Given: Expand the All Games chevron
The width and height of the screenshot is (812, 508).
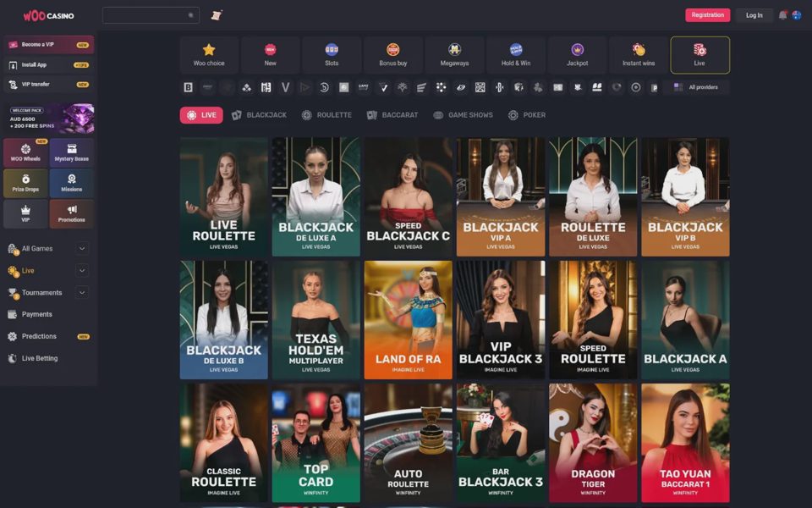Looking at the screenshot, I should click(x=82, y=248).
